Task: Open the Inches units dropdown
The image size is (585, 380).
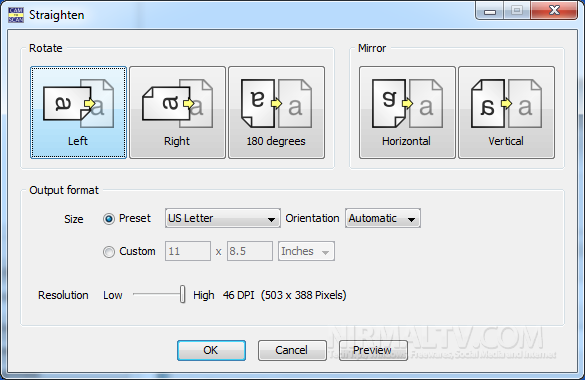Action: 306,251
